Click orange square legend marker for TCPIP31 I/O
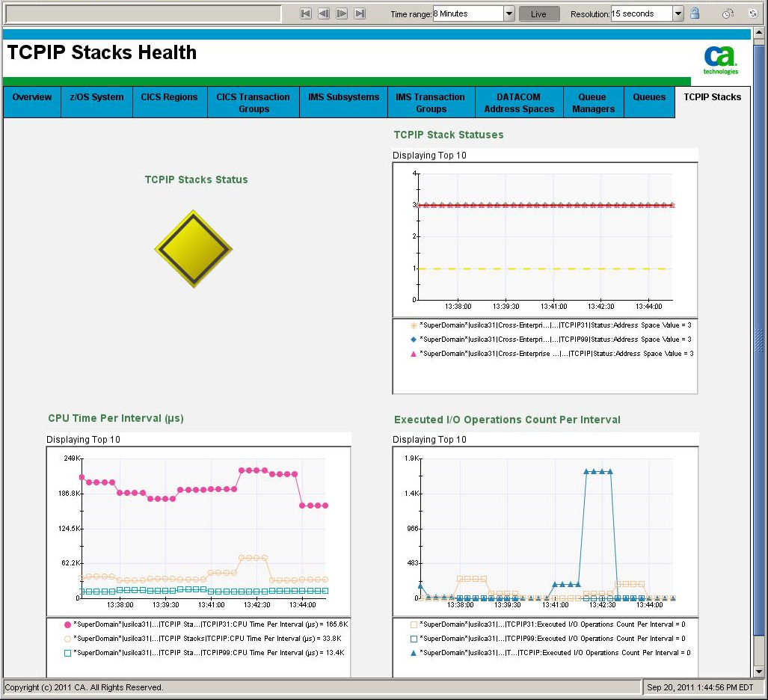This screenshot has width=768, height=700. pos(414,624)
